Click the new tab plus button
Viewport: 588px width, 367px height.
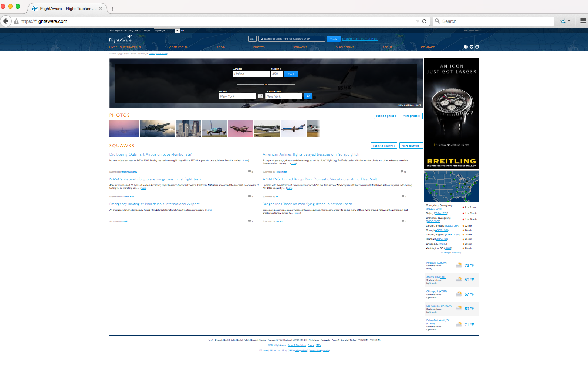(x=113, y=9)
